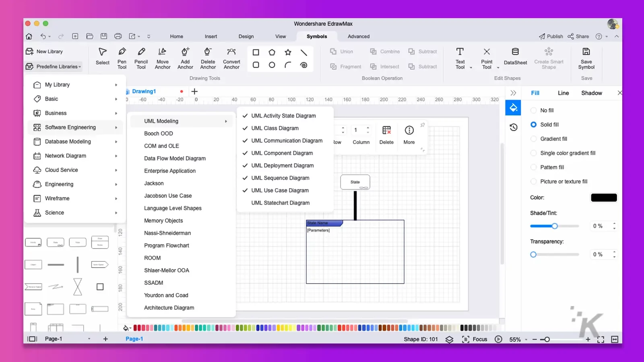
Task: Choose Single color gradient fill
Action: (563, 153)
